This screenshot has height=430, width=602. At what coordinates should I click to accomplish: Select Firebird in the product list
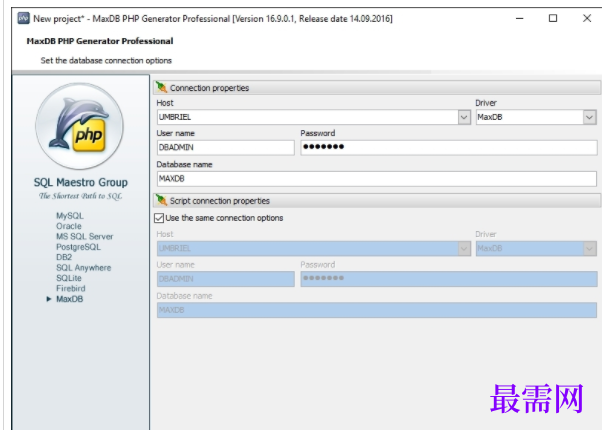pos(71,288)
